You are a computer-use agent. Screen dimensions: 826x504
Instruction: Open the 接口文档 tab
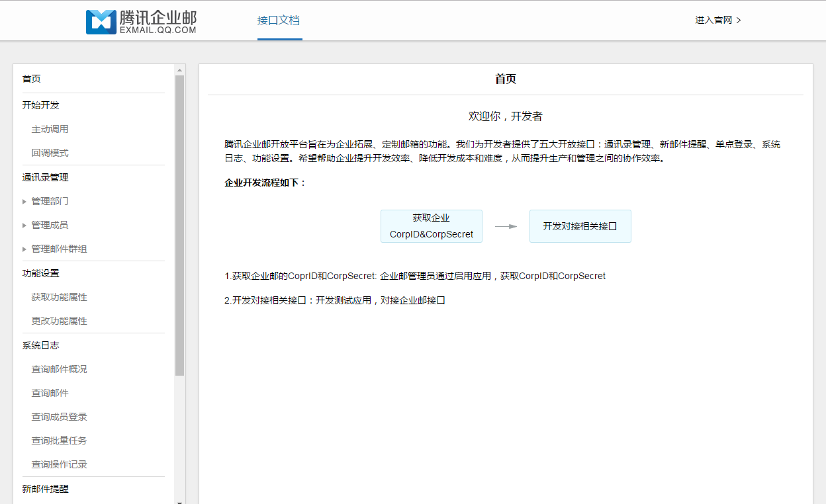(279, 21)
